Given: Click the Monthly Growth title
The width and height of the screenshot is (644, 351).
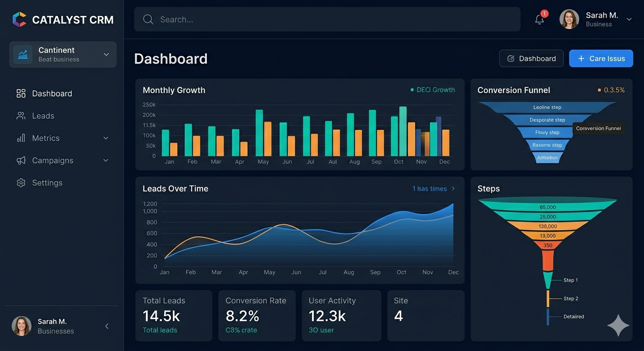Looking at the screenshot, I should [174, 90].
